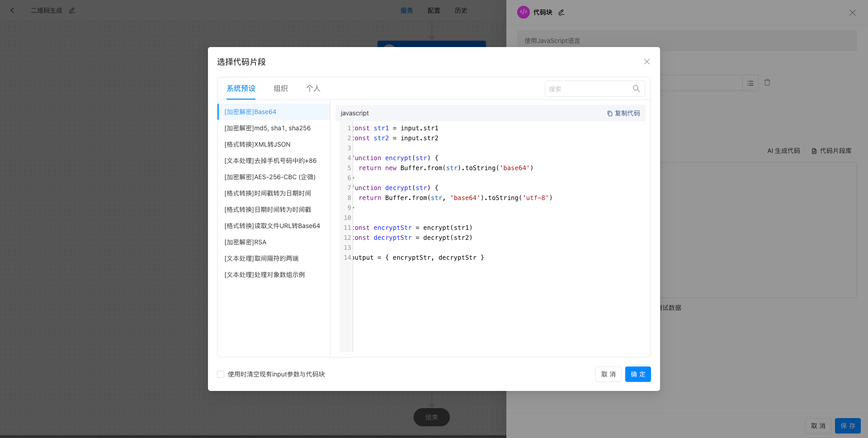868x438 pixels.
Task: Open the 配置 tab in the top bar
Action: 434,10
